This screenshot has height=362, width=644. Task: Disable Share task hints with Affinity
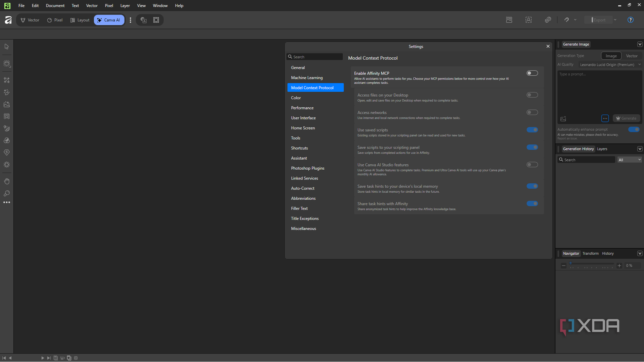[532, 204]
